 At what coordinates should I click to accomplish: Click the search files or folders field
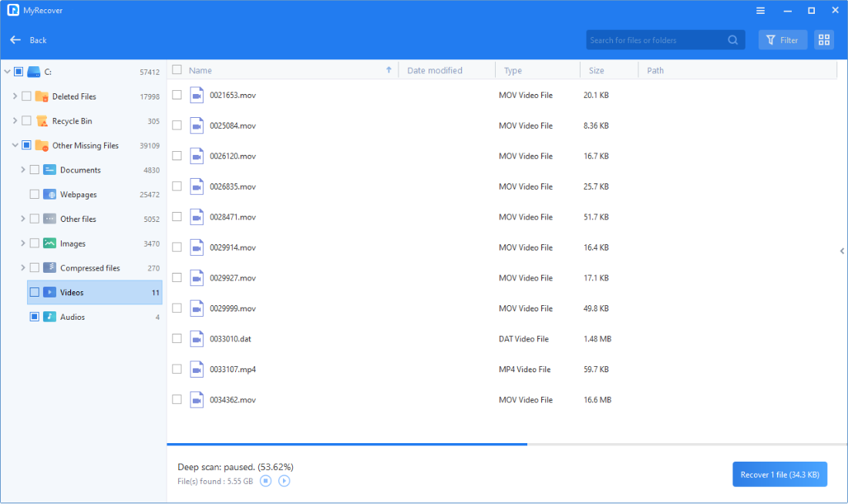coord(655,40)
